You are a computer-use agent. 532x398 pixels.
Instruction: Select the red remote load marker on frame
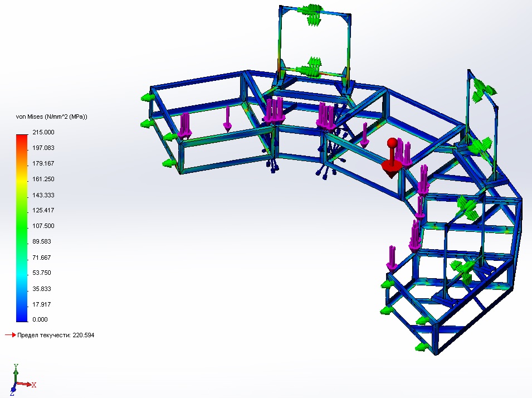[392, 158]
